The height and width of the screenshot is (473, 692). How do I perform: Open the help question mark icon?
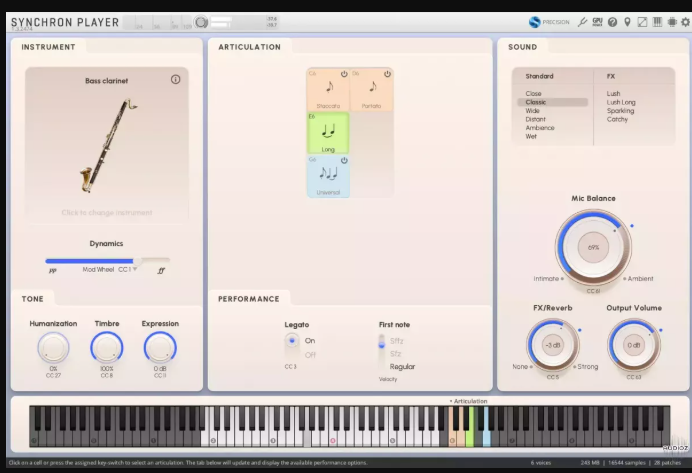tap(612, 22)
